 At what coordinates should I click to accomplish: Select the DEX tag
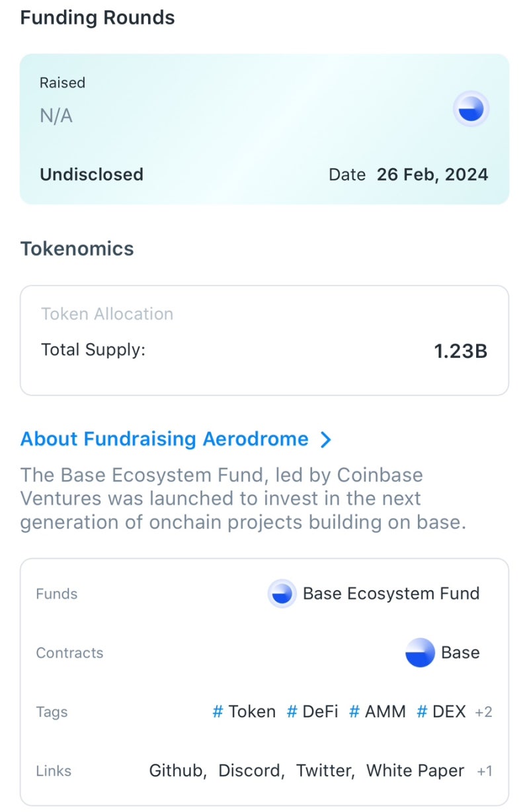coord(442,711)
